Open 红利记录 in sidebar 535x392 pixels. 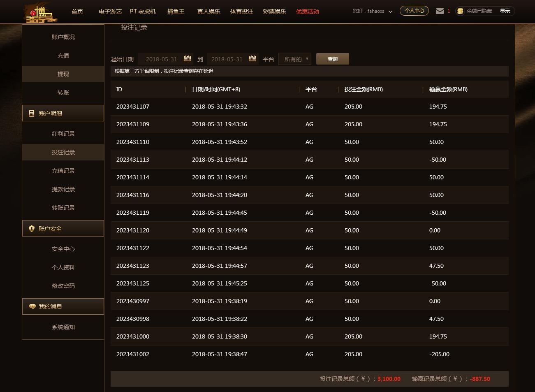tap(63, 134)
